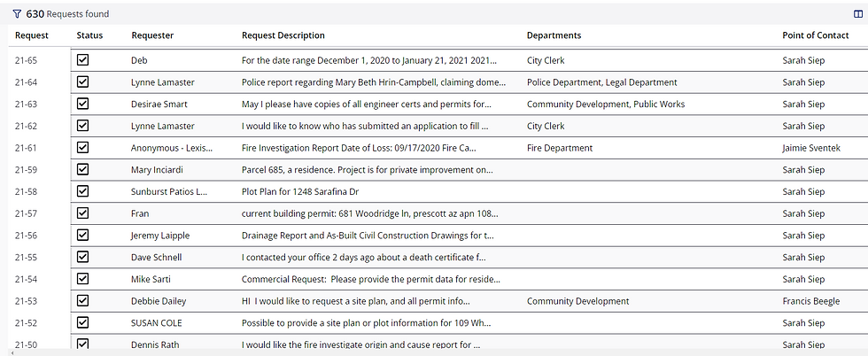Sort by the Request column header
868x356 pixels.
32,35
